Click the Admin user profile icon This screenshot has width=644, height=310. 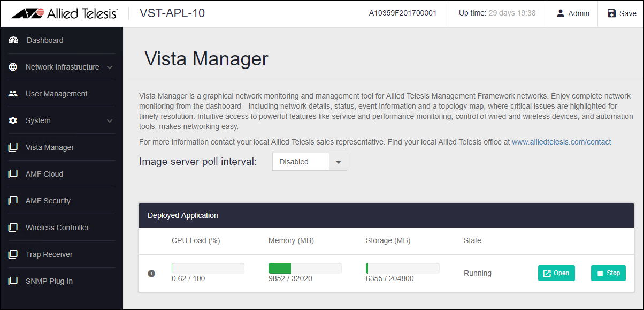tap(561, 13)
